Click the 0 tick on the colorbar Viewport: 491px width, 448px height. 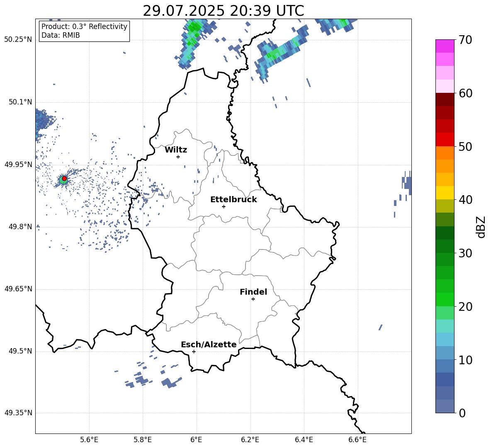(x=462, y=413)
